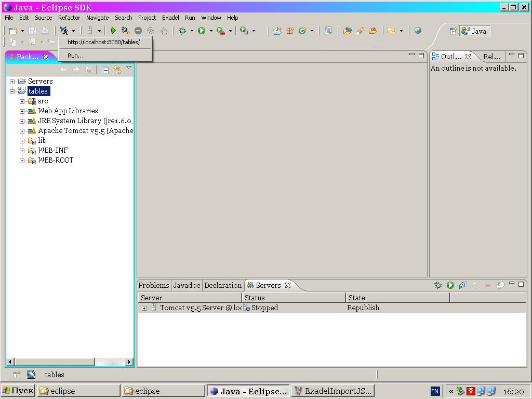Select Apache Tomcat v5.5 library entry
The image size is (532, 399).
coord(86,130)
